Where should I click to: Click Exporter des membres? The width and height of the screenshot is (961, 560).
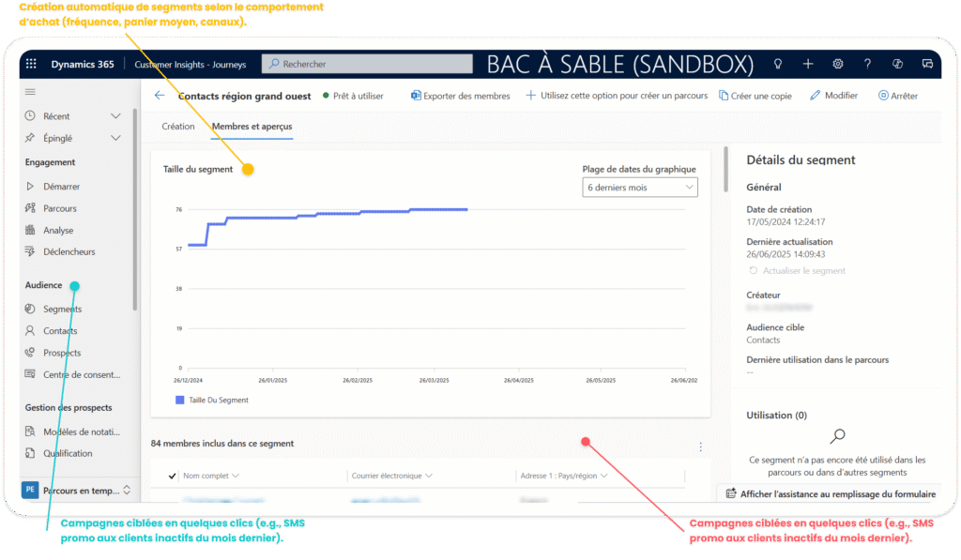click(460, 96)
